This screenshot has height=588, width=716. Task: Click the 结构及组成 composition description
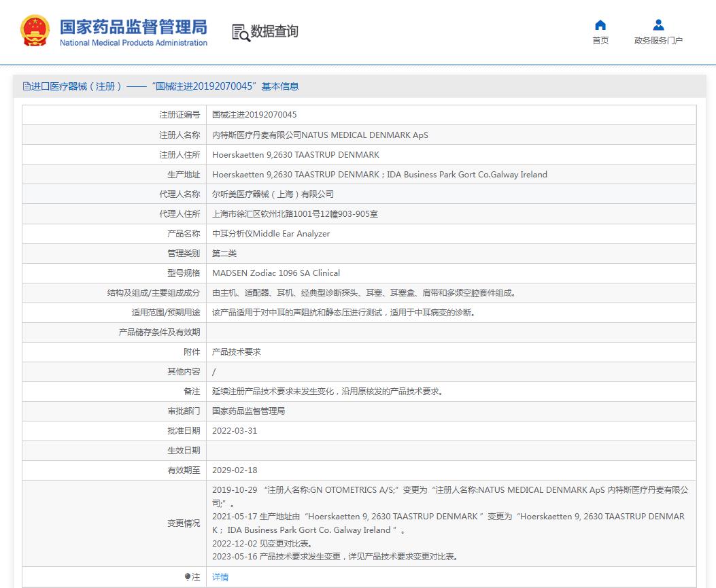pyautogui.click(x=364, y=292)
